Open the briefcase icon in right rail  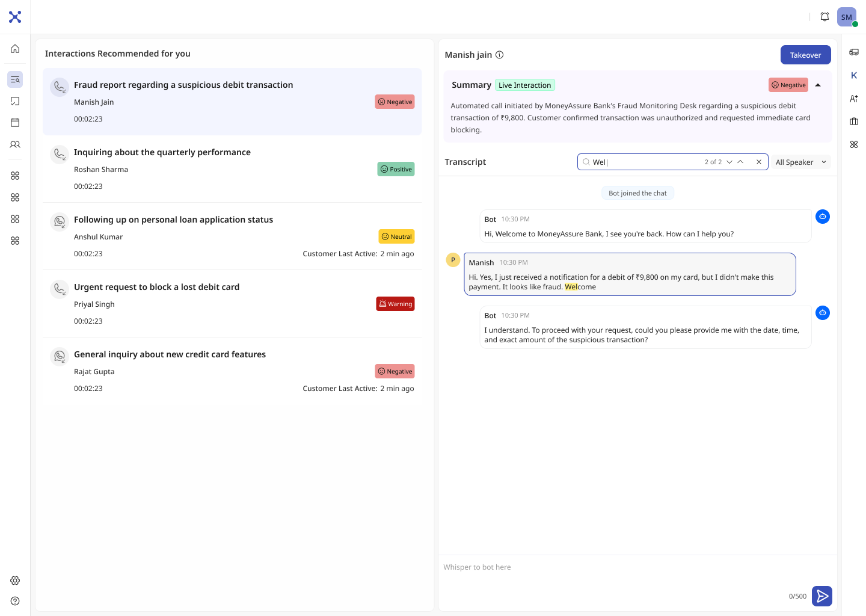click(854, 122)
